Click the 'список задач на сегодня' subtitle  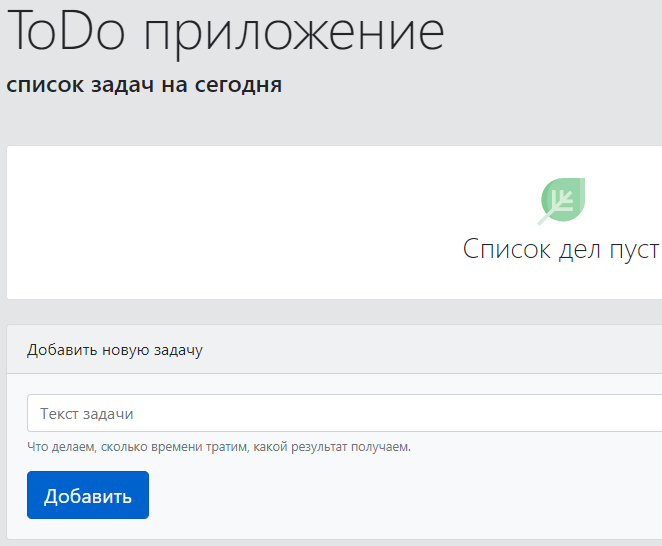point(144,84)
